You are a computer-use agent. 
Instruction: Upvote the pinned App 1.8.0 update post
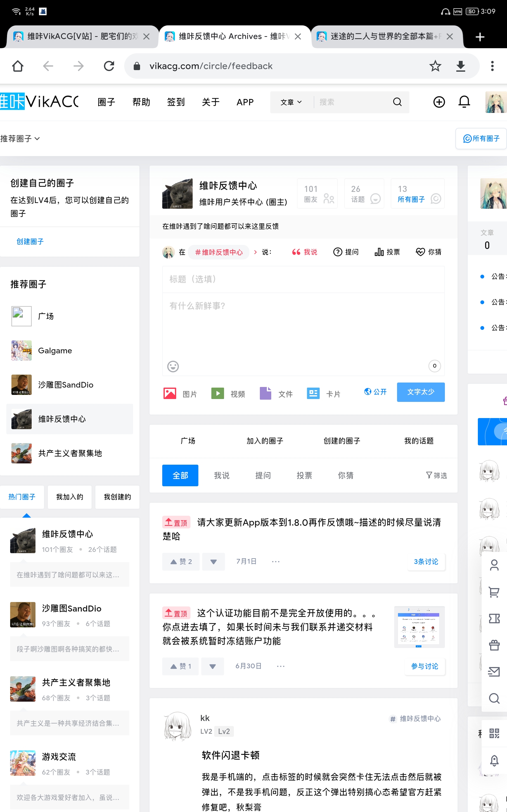click(x=181, y=562)
